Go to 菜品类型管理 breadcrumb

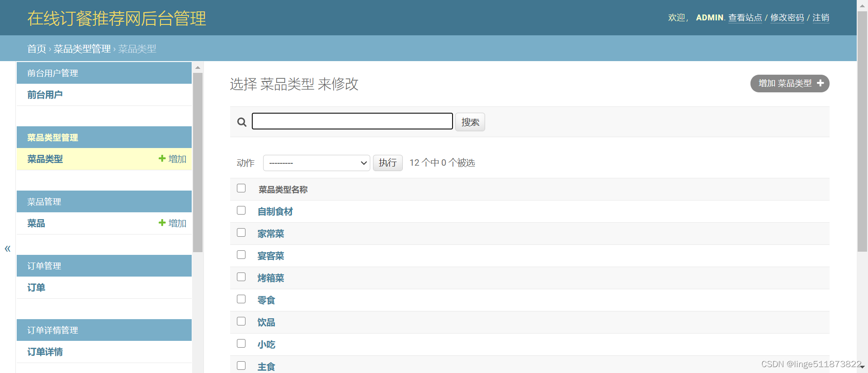82,49
